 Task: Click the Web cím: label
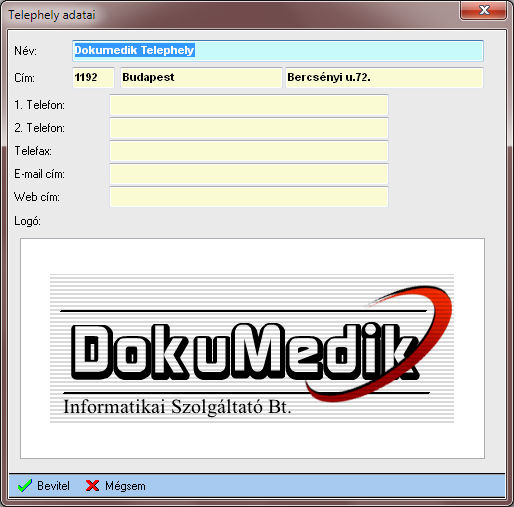(x=37, y=197)
